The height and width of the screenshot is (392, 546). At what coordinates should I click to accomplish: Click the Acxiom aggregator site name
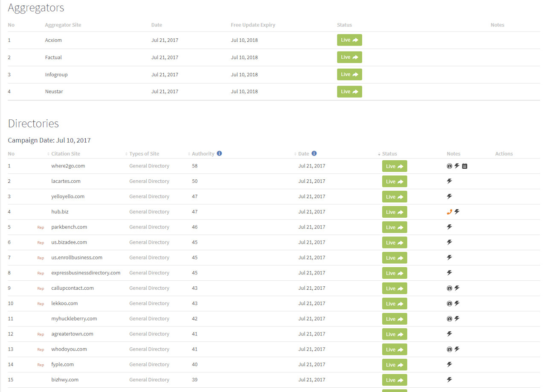pos(53,40)
